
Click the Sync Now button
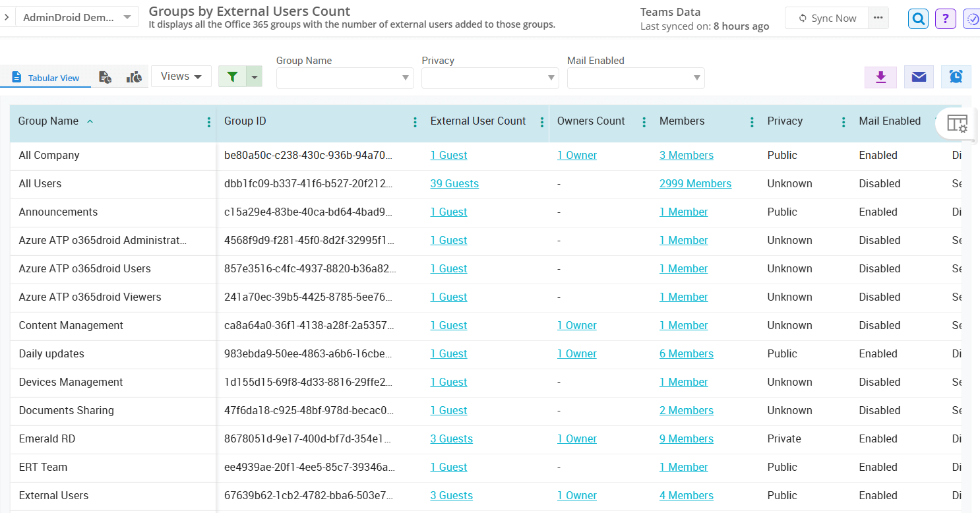[826, 18]
